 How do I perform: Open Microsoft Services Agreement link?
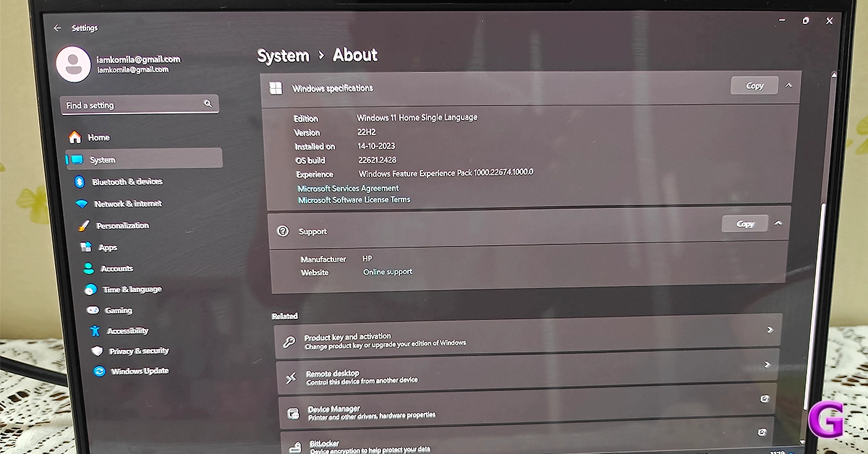click(348, 189)
